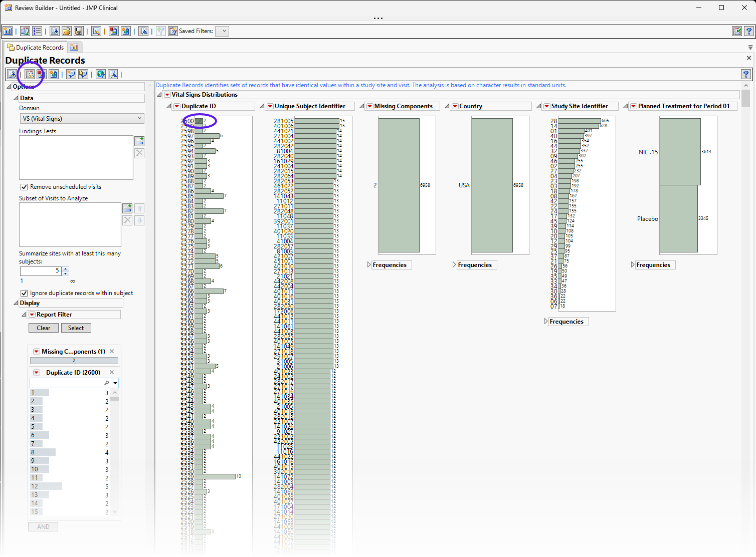Uncheck Remove unscheduled visits
Viewport: 756px width, 557px height.
pyautogui.click(x=24, y=187)
